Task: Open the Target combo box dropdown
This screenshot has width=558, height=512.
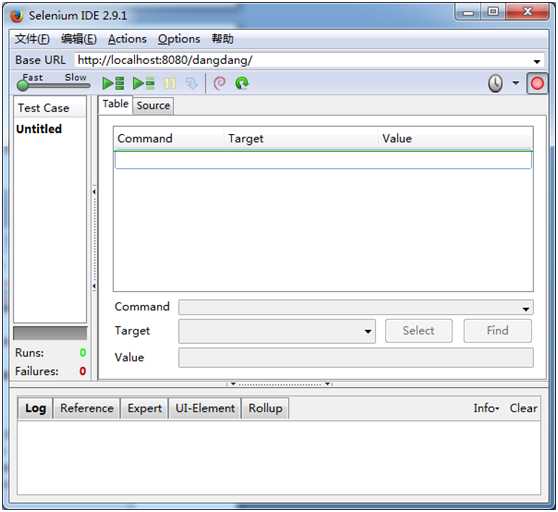Action: coord(368,331)
